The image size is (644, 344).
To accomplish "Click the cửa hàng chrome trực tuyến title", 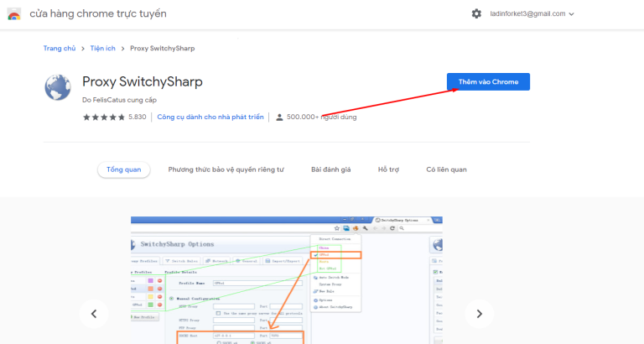I will point(98,14).
